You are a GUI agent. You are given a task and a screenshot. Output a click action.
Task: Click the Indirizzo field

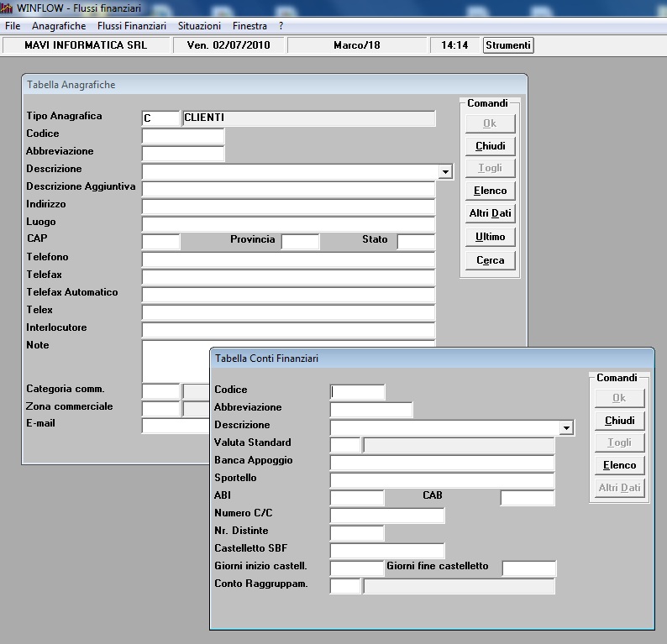(x=288, y=207)
